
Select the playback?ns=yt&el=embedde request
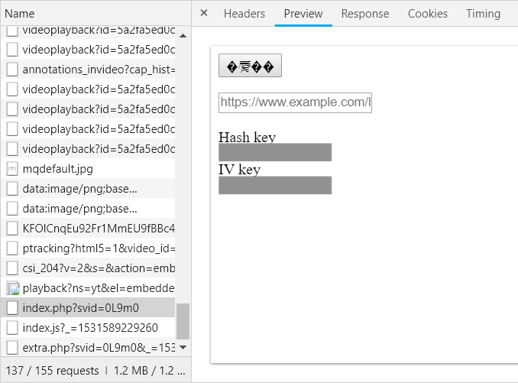coord(88,288)
